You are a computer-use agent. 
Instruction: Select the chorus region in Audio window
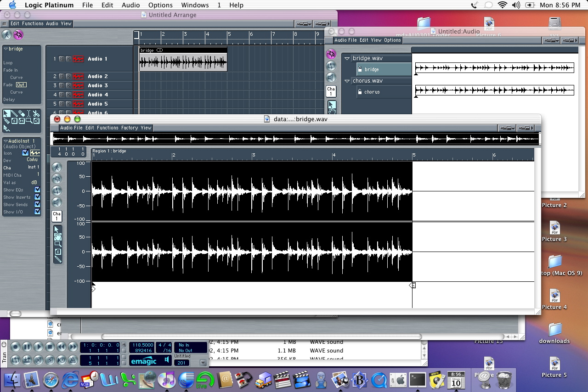tap(372, 92)
